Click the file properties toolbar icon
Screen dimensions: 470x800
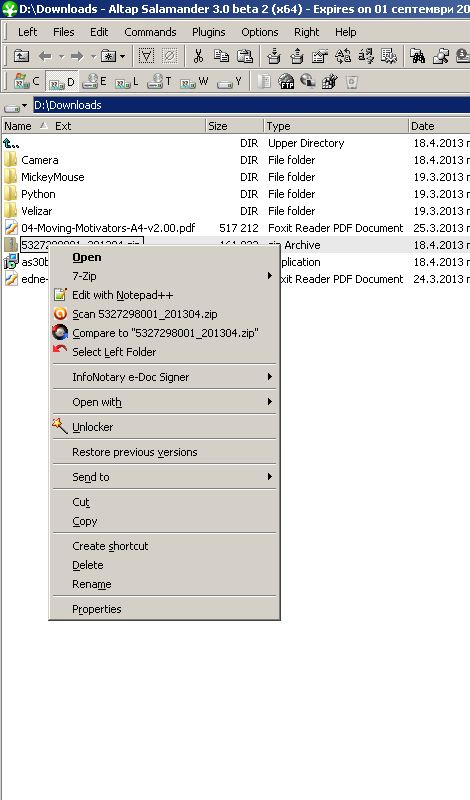point(320,56)
